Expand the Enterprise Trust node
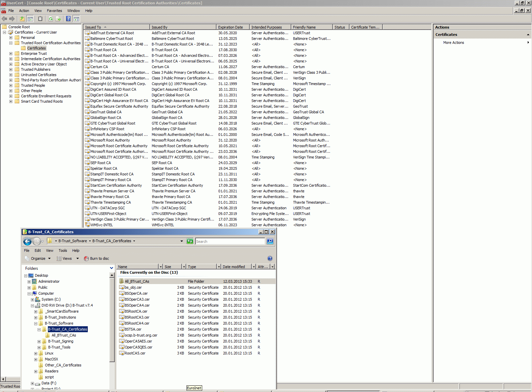The image size is (532, 392). point(11,53)
